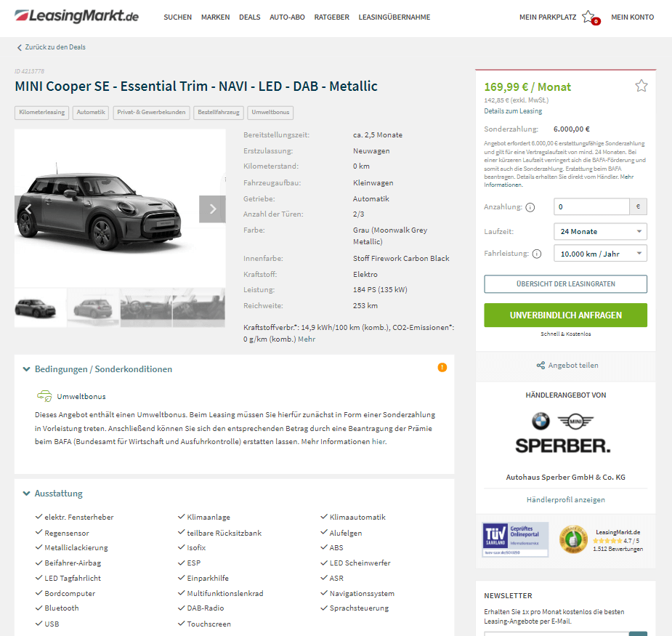Click the Privat- & Gewerbekunden tag
This screenshot has height=636, width=672.
[151, 113]
